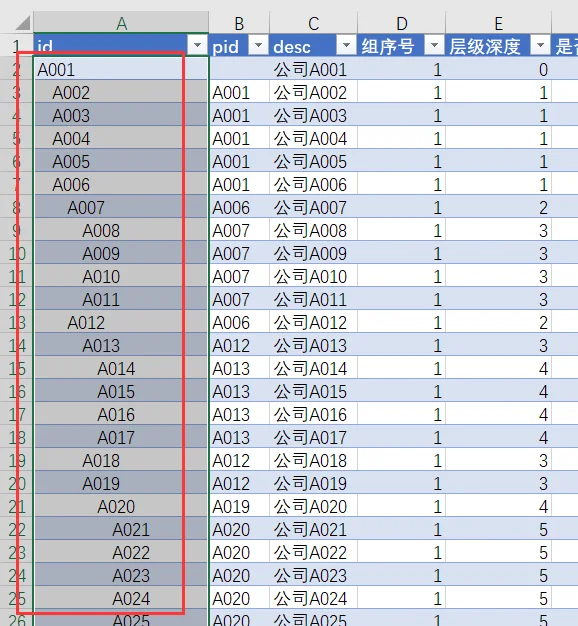Image resolution: width=578 pixels, height=626 pixels.
Task: Open the 组序号 column filter dropdown
Action: pos(434,46)
